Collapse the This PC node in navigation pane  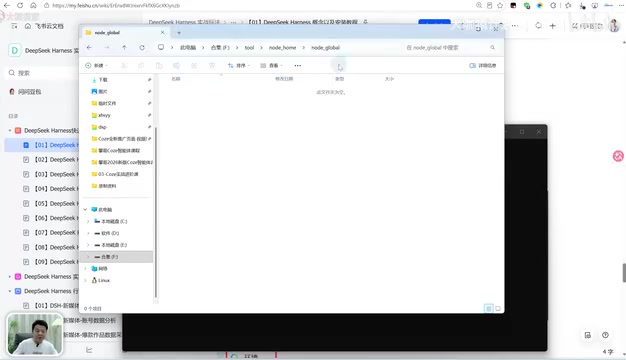coord(85,210)
